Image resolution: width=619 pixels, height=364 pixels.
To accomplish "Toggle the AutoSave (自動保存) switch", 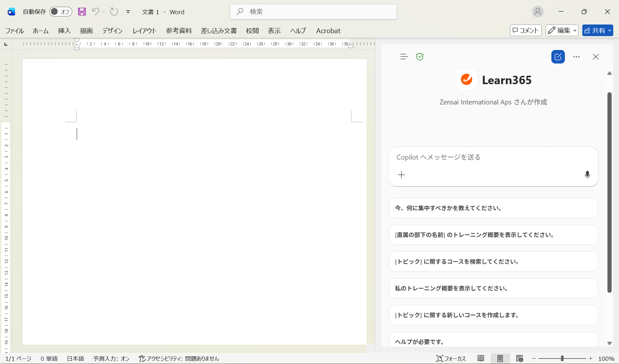I will pyautogui.click(x=61, y=12).
